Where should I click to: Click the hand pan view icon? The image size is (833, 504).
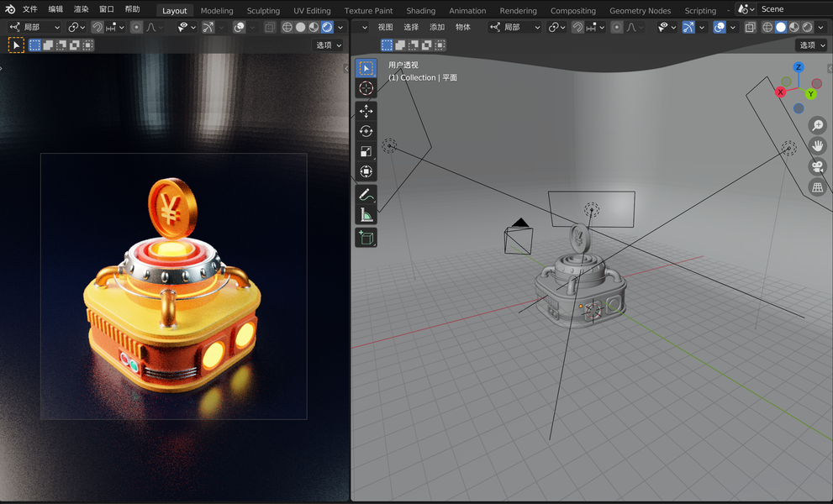tap(818, 145)
